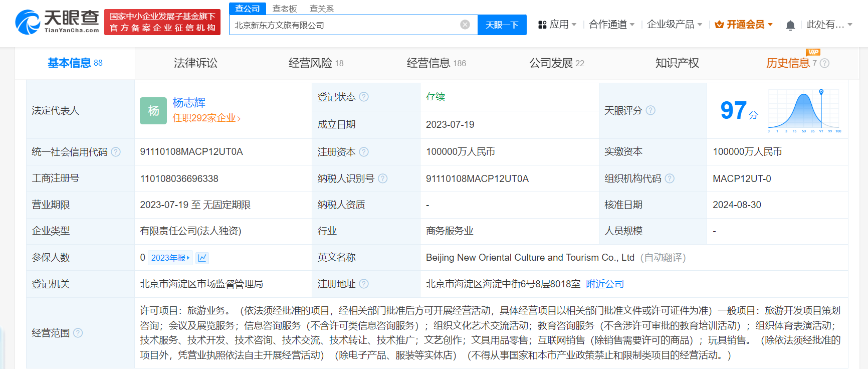Viewport: 868px width, 369px height.
Task: Click the VIP crown icon
Action: tap(719, 25)
